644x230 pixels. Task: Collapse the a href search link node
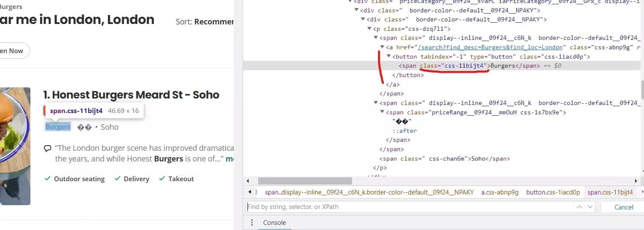click(x=382, y=47)
